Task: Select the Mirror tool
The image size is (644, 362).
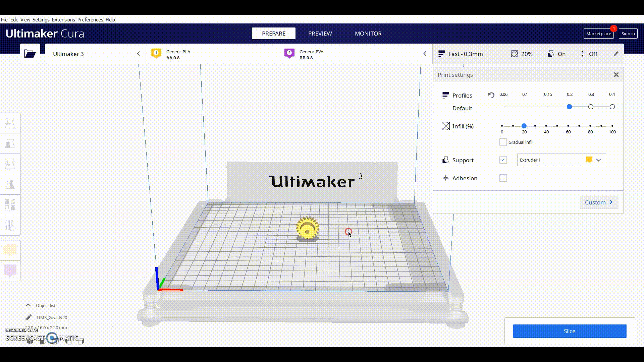Action: tap(10, 184)
